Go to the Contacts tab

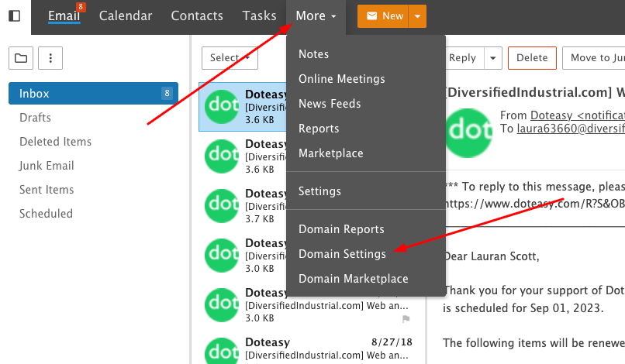197,15
